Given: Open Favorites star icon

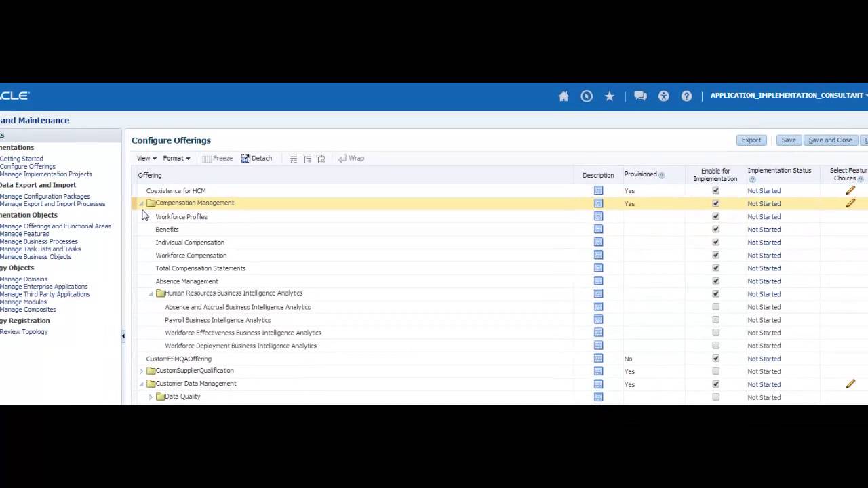Looking at the screenshot, I should pos(610,96).
